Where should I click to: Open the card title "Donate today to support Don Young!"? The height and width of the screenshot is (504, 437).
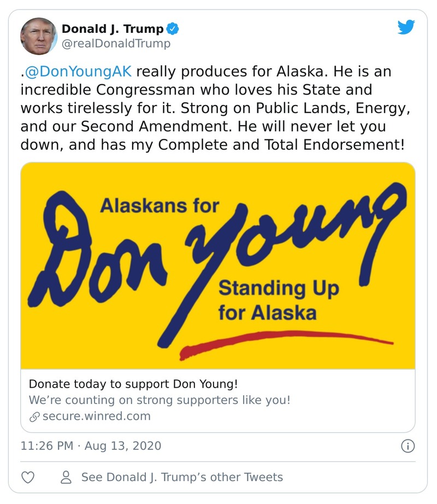click(x=133, y=383)
